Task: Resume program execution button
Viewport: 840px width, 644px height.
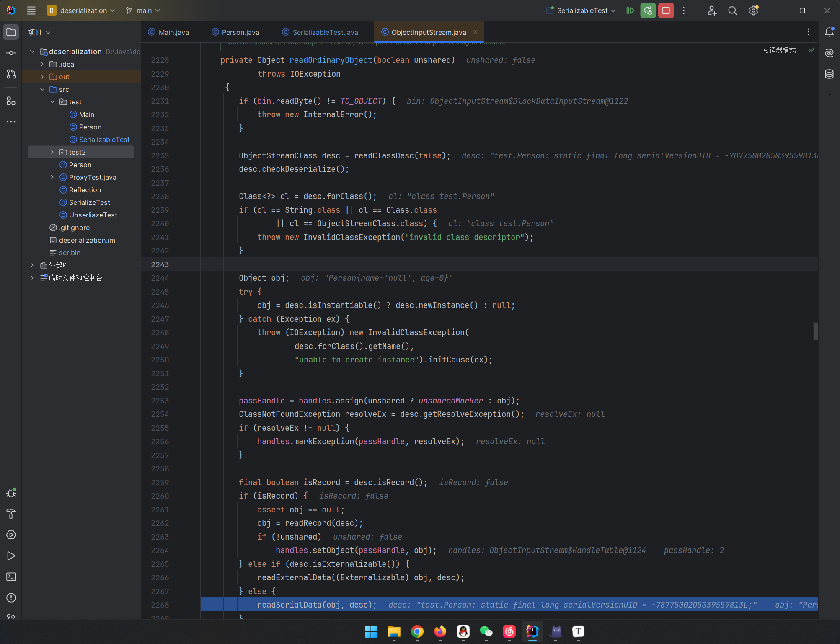Action: coord(630,10)
